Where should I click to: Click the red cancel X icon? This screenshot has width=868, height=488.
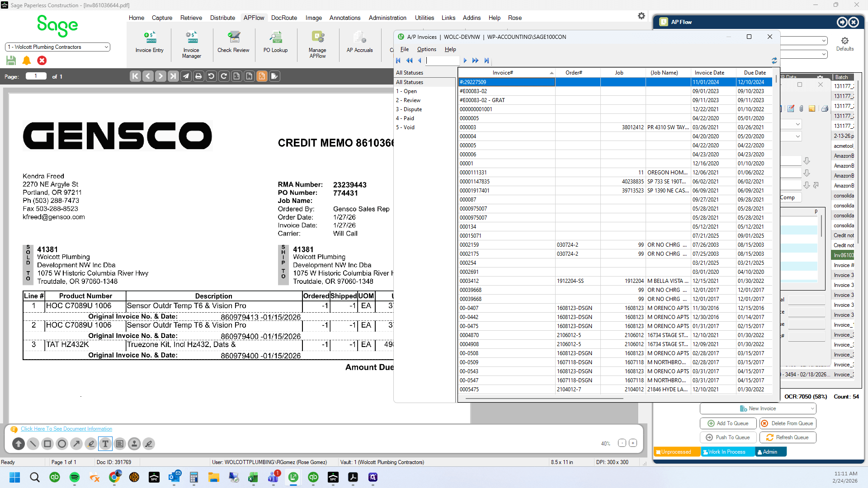point(42,60)
